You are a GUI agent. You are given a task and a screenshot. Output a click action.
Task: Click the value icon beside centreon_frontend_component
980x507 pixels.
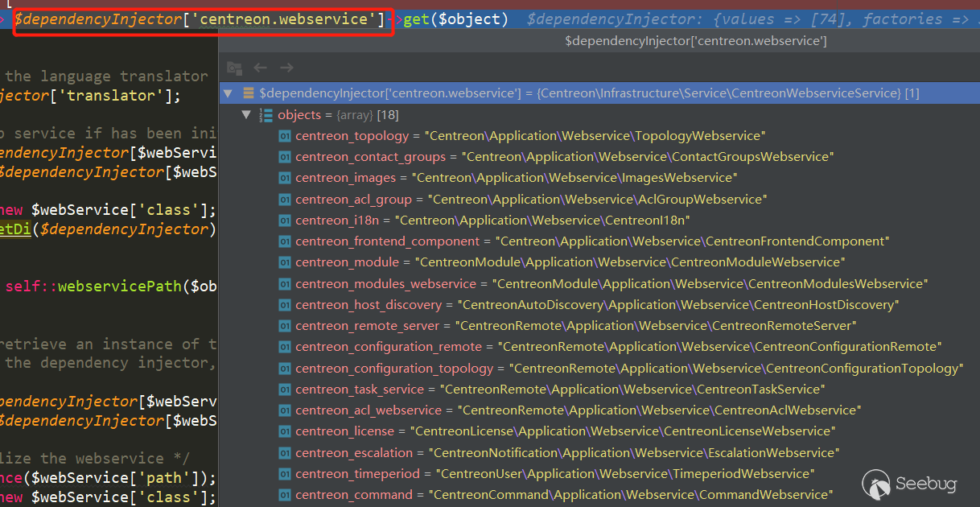tap(284, 241)
